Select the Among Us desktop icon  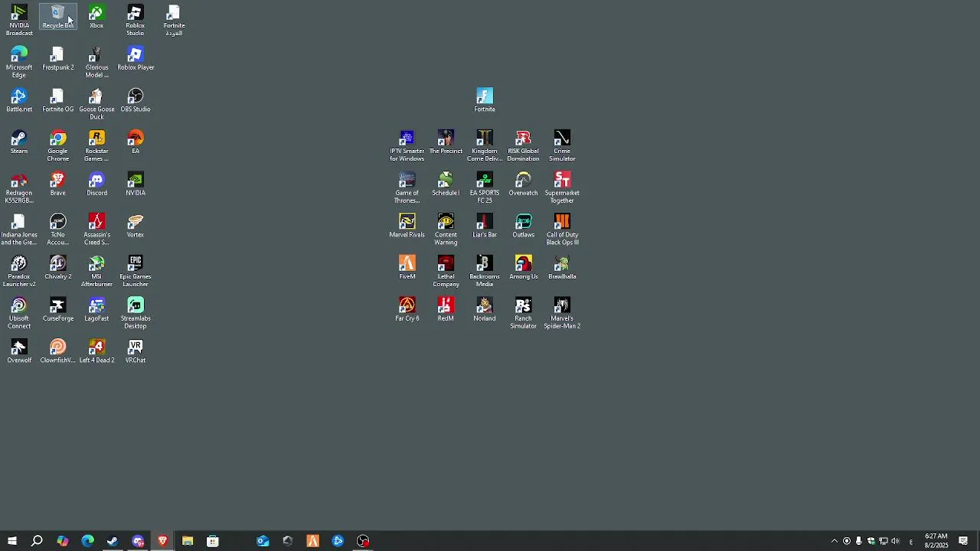coord(524,268)
